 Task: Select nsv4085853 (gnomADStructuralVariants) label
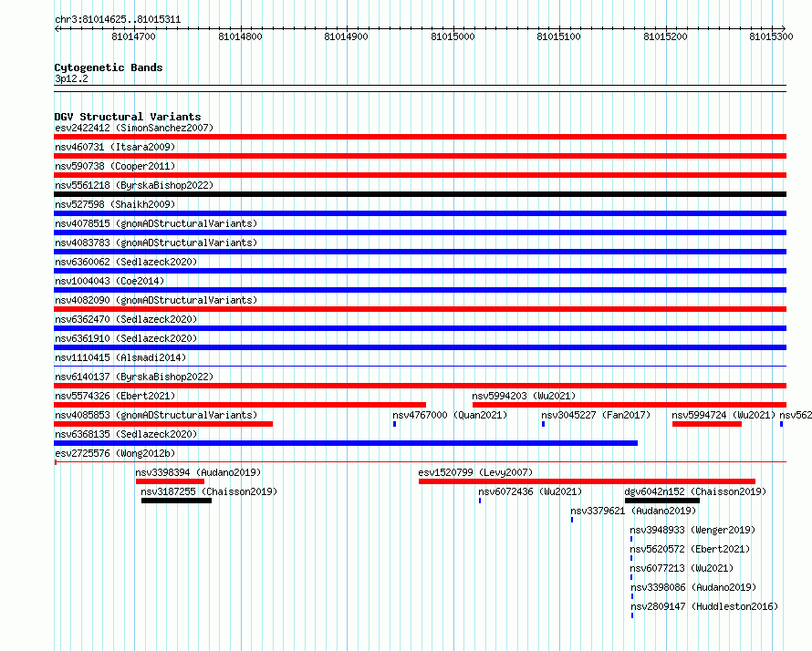(x=156, y=415)
